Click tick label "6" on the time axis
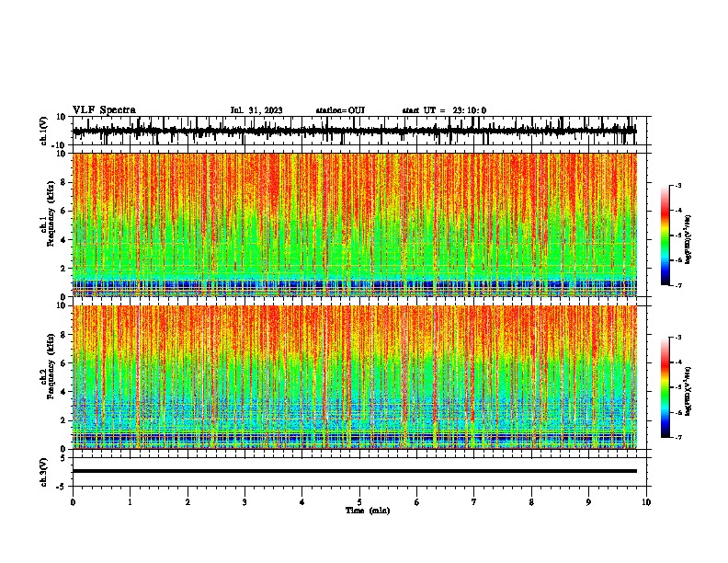This screenshot has height=563, width=728. pyautogui.click(x=417, y=502)
